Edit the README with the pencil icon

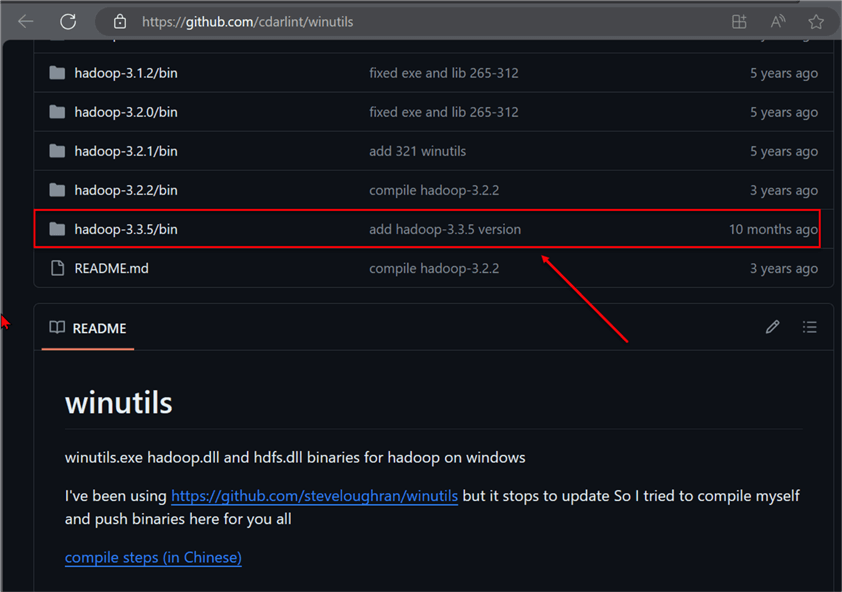click(772, 327)
